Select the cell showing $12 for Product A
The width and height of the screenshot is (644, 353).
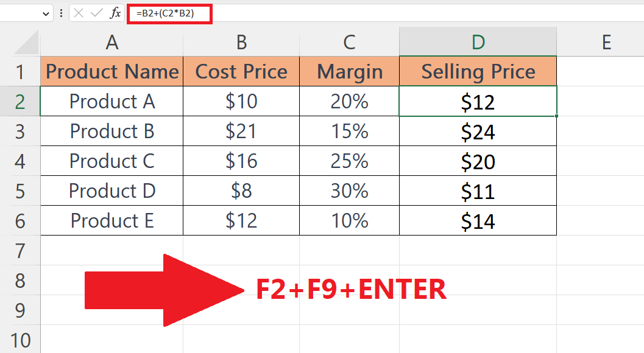[x=478, y=102]
